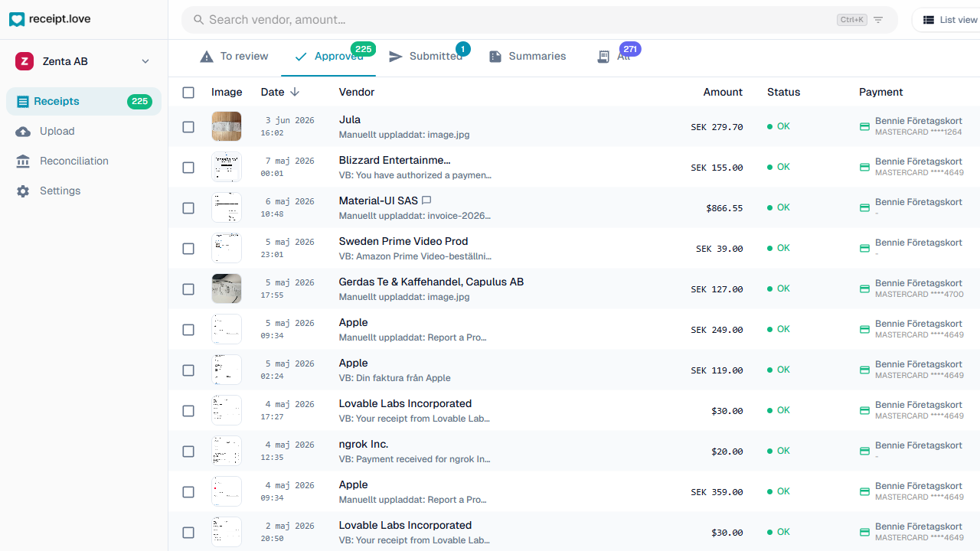Image resolution: width=980 pixels, height=551 pixels.
Task: Open the Jula receipt image thumbnail
Action: 227,126
